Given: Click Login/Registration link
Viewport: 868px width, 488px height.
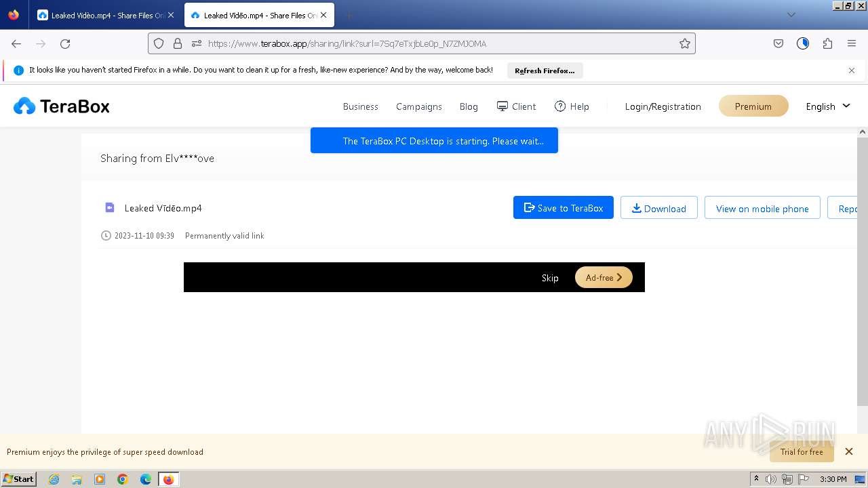Looking at the screenshot, I should click(663, 106).
